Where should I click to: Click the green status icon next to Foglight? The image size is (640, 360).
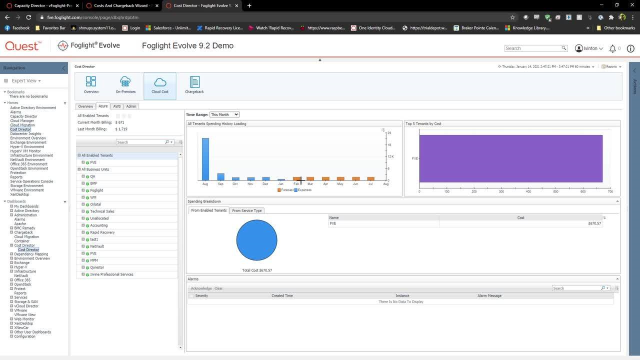click(x=87, y=191)
